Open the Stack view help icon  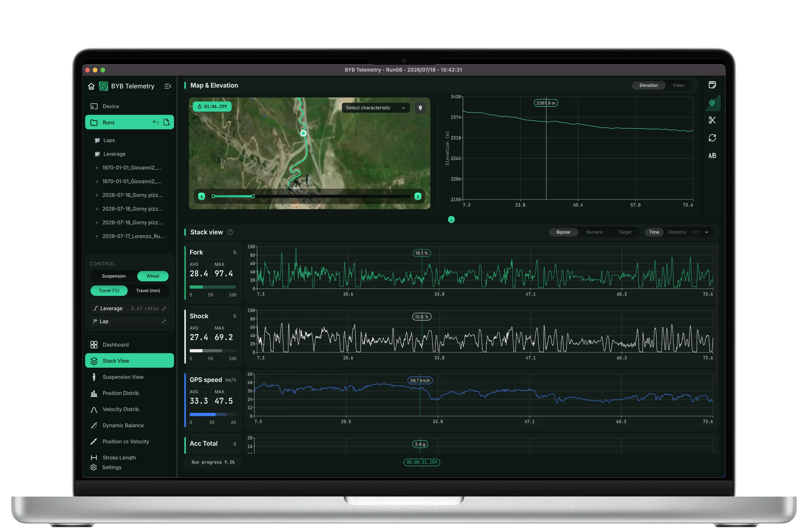(x=230, y=232)
